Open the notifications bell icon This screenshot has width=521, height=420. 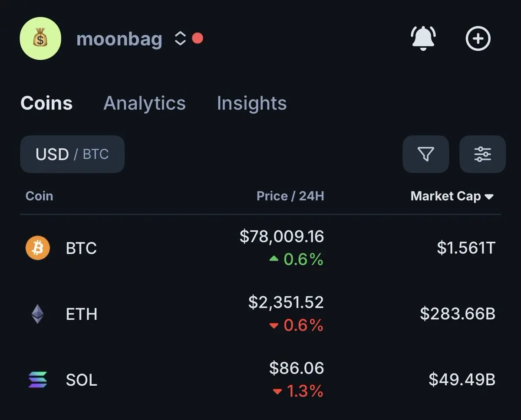[423, 38]
